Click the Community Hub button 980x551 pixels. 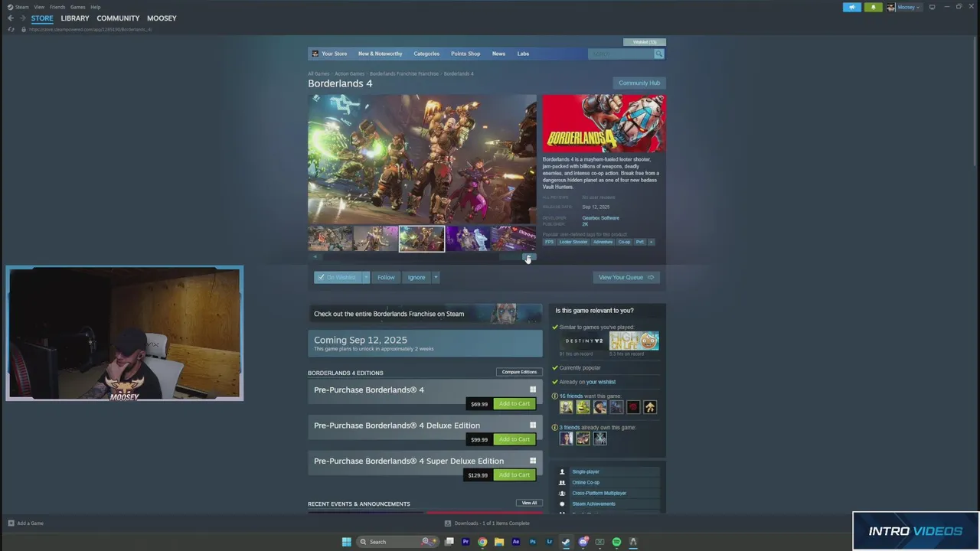pyautogui.click(x=639, y=83)
